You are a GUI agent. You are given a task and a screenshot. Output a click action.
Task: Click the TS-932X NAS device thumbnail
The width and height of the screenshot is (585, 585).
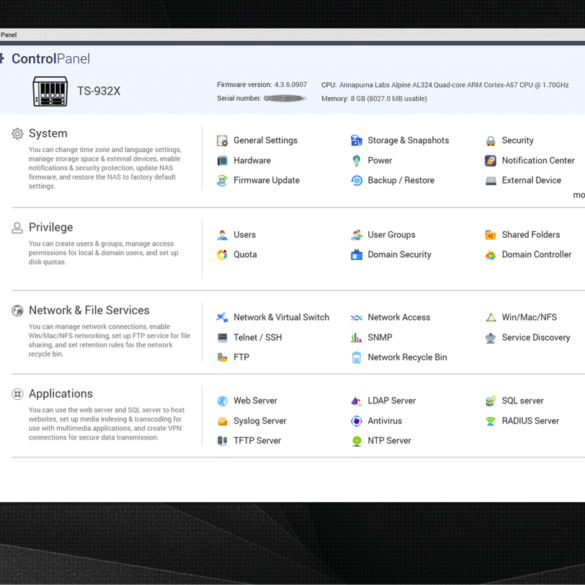coord(50,91)
